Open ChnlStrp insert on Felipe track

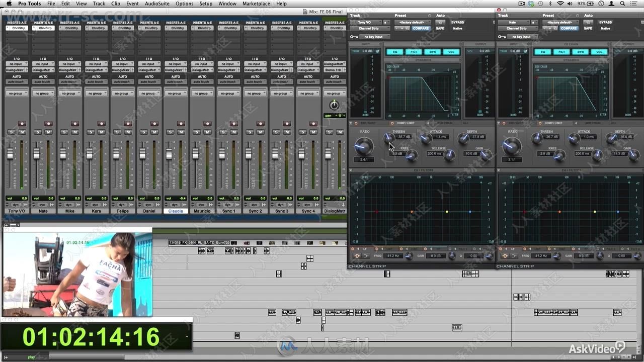tap(123, 28)
